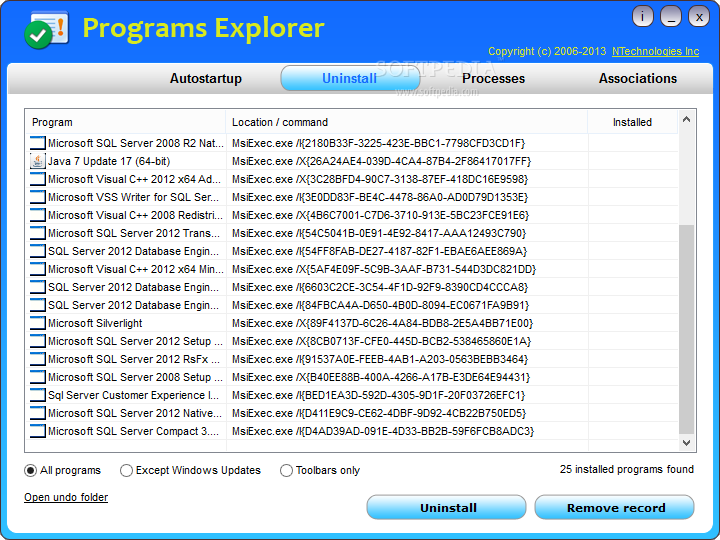Click Open undo folder link

tap(66, 497)
